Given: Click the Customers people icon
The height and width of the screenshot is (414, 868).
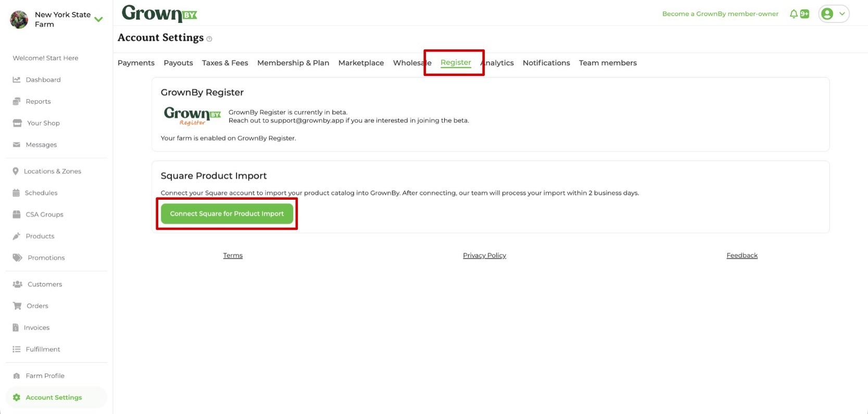Looking at the screenshot, I should [18, 284].
